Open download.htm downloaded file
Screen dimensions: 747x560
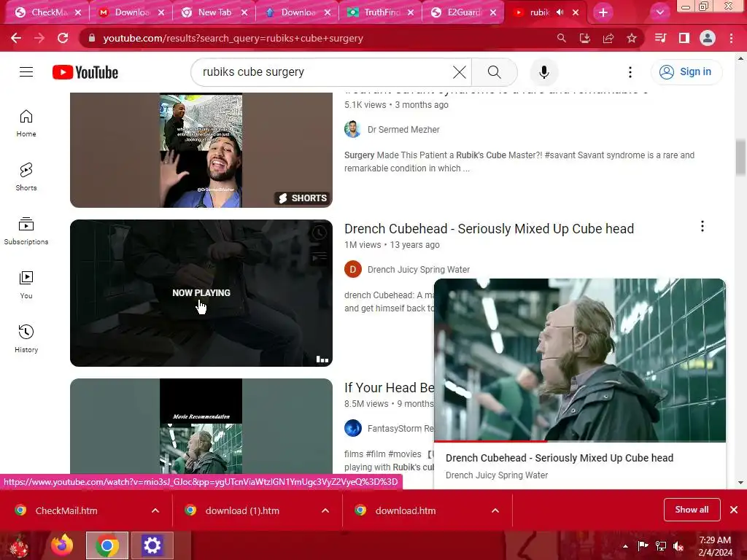click(406, 510)
